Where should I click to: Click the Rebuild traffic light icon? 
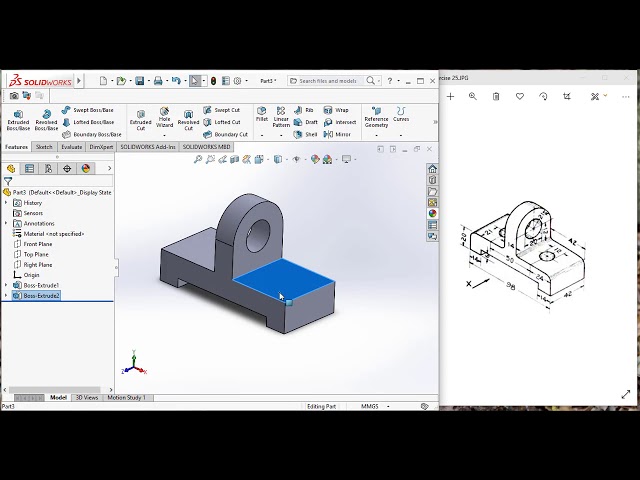coord(213,81)
